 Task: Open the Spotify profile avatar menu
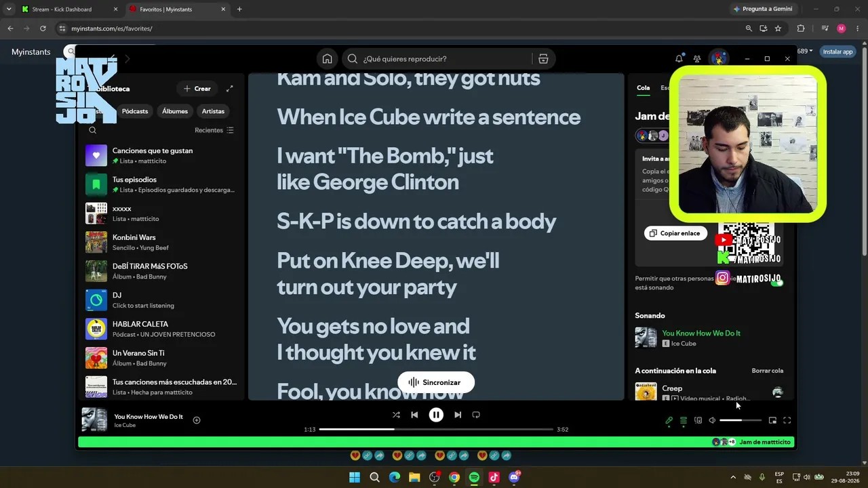click(x=718, y=59)
